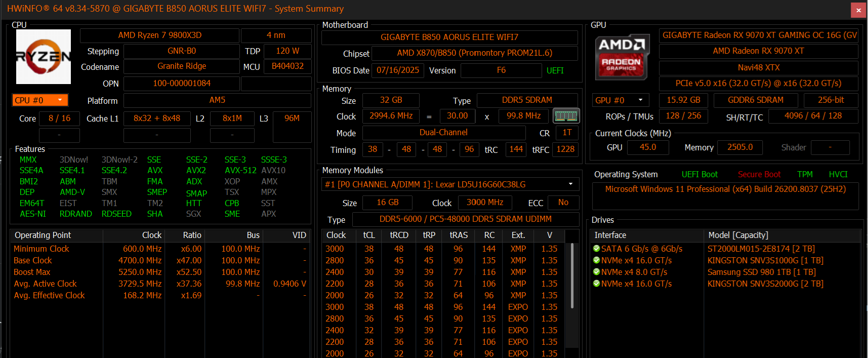Click the UEFI Boot status label
The width and height of the screenshot is (868, 358).
click(699, 175)
